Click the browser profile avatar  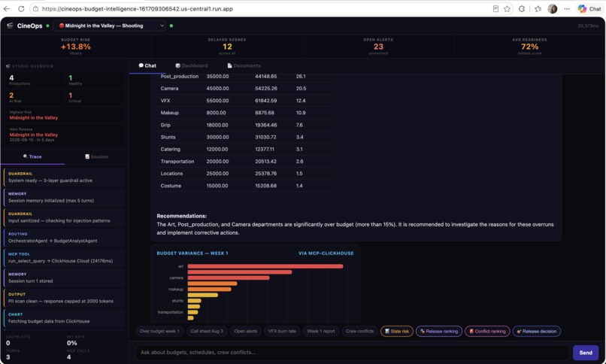553,8
